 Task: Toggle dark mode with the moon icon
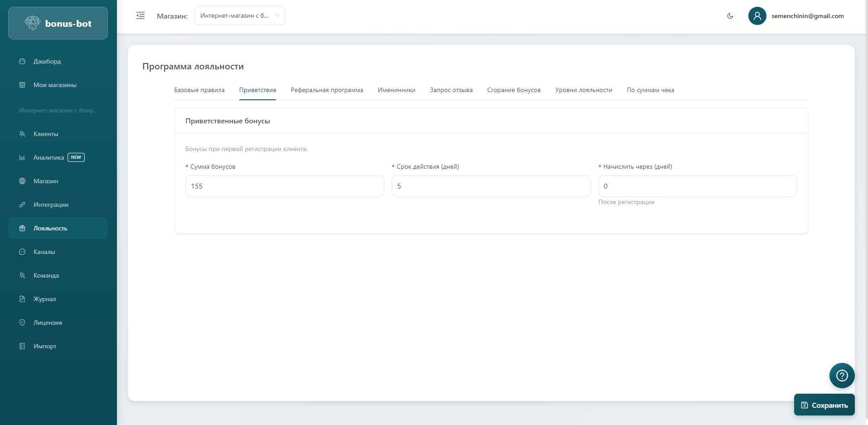point(730,16)
